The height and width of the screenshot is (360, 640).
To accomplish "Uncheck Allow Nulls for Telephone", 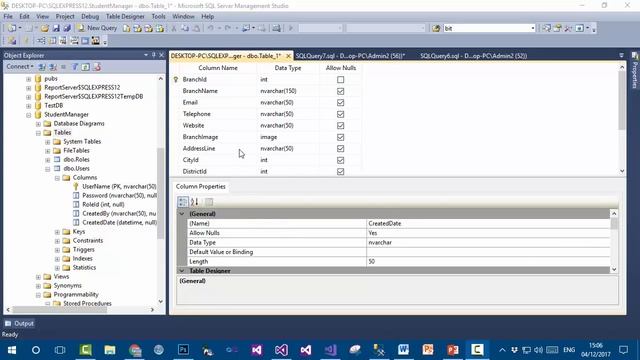I will (x=340, y=114).
